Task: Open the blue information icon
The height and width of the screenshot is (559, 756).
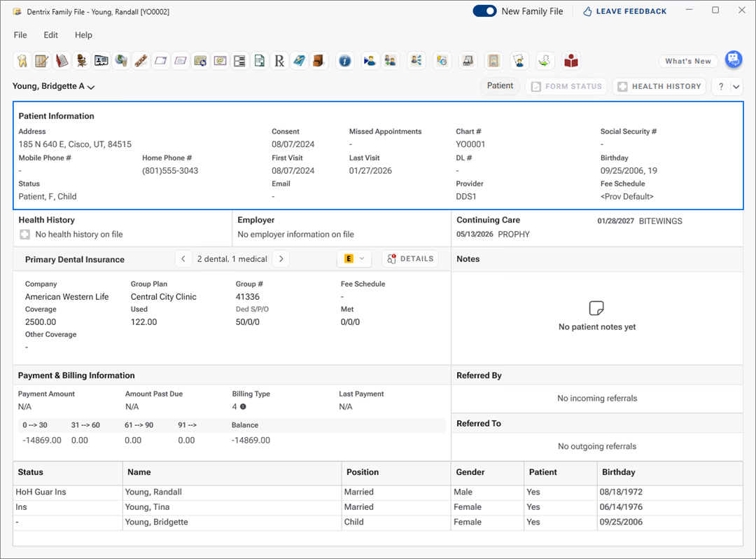Action: [x=344, y=61]
